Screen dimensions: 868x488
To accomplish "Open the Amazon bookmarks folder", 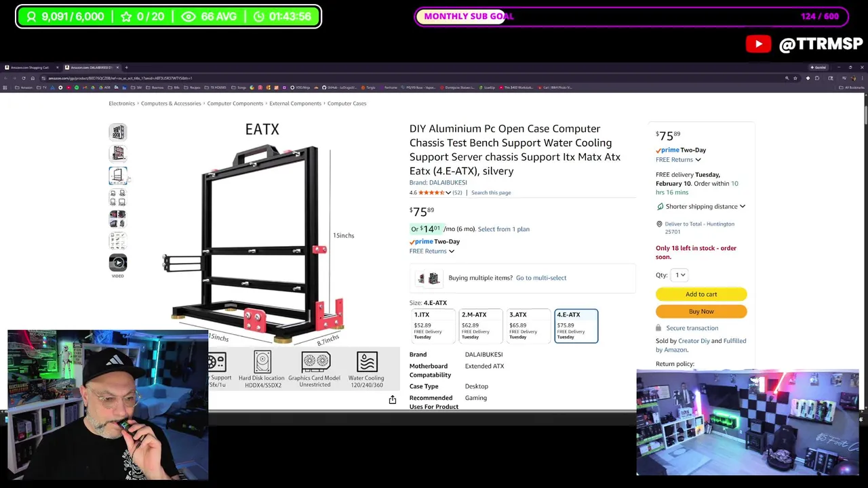I will tap(24, 87).
